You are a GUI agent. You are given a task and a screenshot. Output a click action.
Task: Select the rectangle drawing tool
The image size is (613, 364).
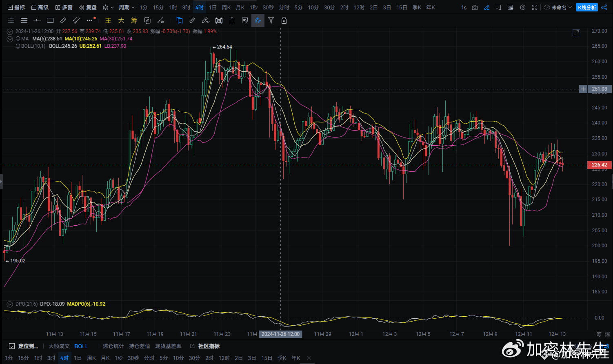[x=50, y=20]
